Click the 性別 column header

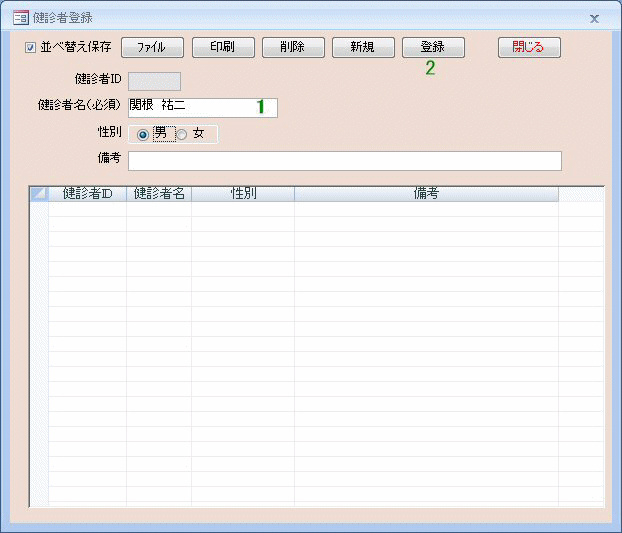[243, 194]
